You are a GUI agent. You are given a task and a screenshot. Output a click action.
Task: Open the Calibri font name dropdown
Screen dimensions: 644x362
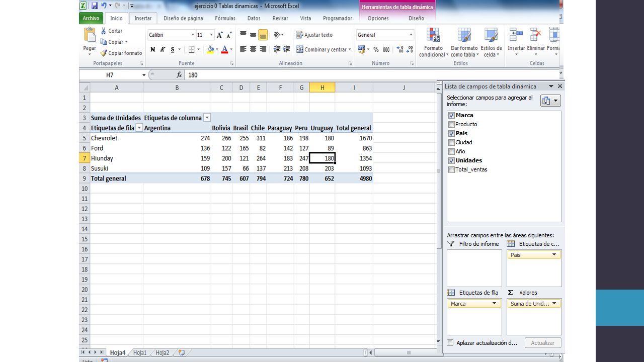[x=193, y=35]
